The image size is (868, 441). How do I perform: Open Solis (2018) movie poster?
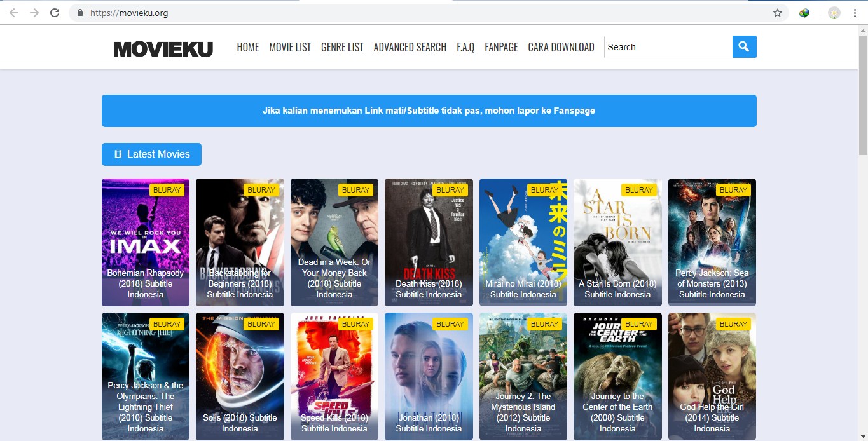click(240, 376)
